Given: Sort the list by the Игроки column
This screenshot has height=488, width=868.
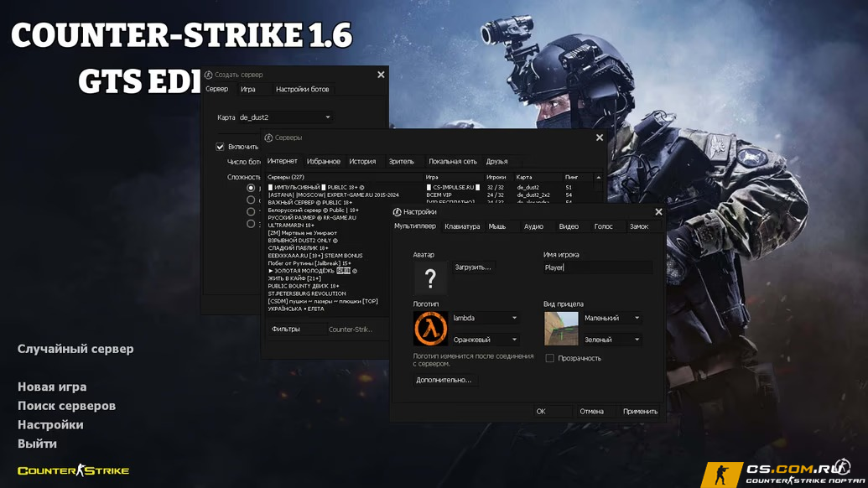Looking at the screenshot, I should 499,178.
